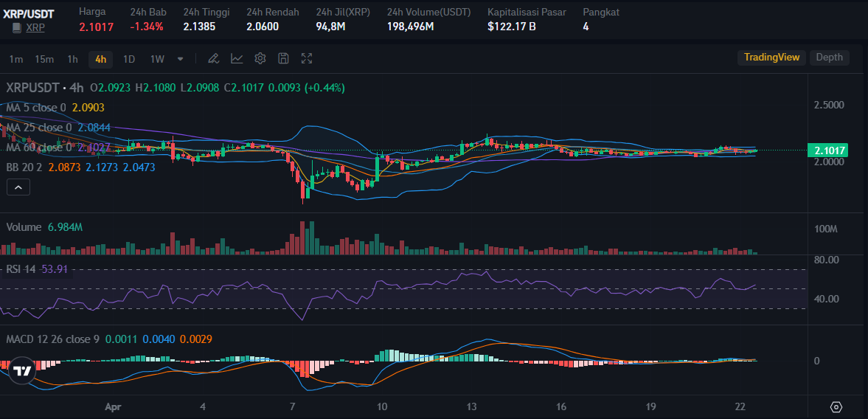The image size is (868, 419).
Task: Click the 19 date on time axis
Action: click(650, 406)
